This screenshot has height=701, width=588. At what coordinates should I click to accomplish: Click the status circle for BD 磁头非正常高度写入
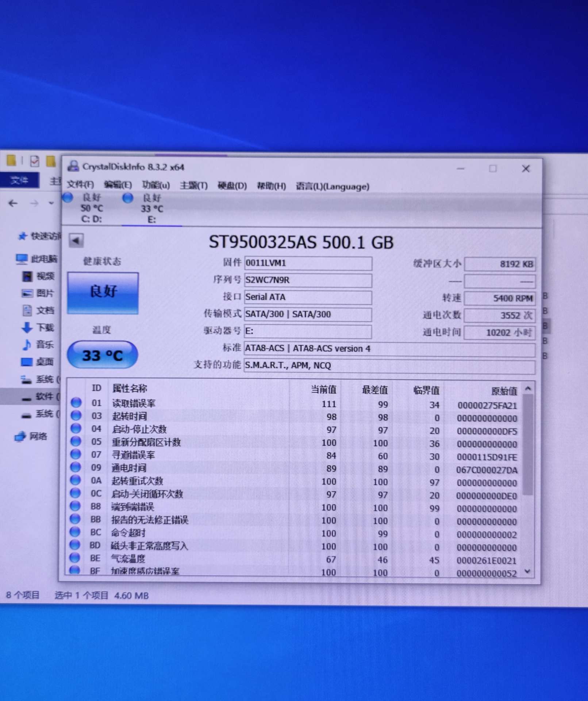pos(75,544)
